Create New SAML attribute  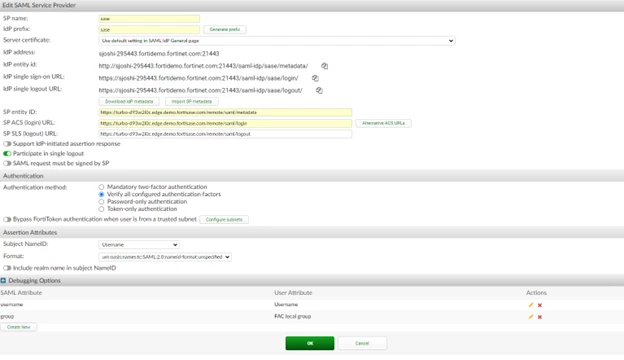click(19, 327)
